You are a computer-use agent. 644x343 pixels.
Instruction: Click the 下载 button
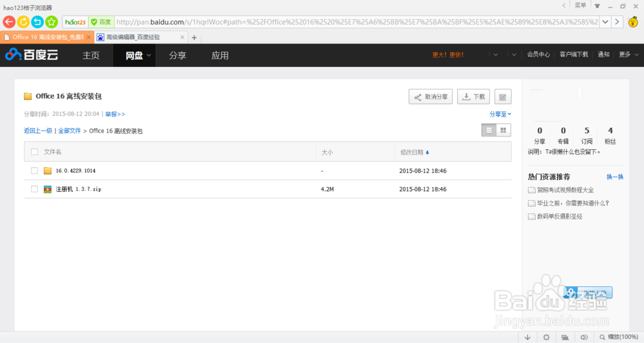(473, 97)
